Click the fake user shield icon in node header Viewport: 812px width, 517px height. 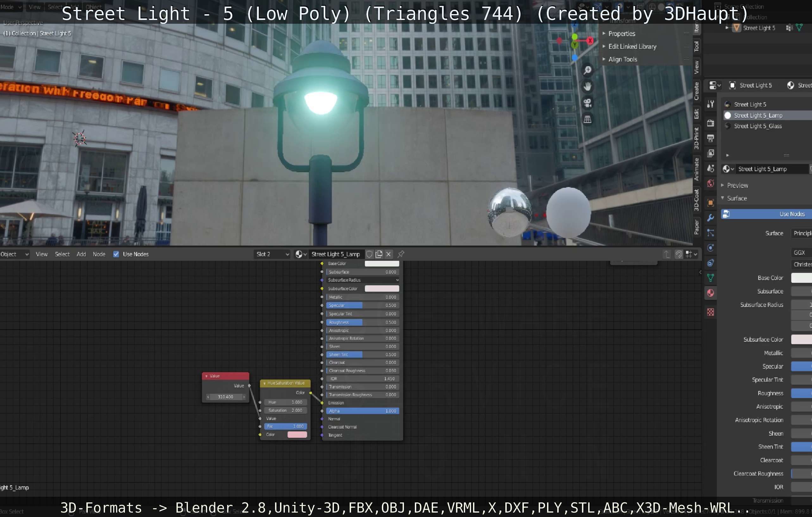click(x=369, y=254)
